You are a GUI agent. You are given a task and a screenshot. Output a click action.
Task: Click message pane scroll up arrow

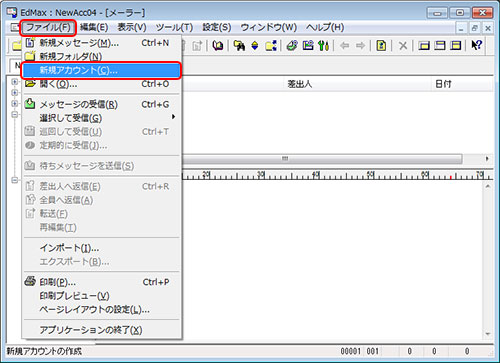(488, 187)
